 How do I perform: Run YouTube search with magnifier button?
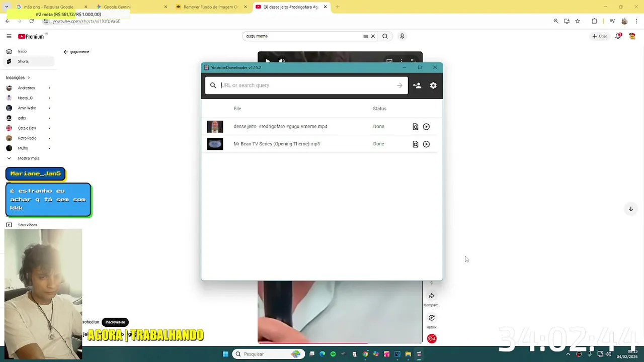tap(385, 36)
